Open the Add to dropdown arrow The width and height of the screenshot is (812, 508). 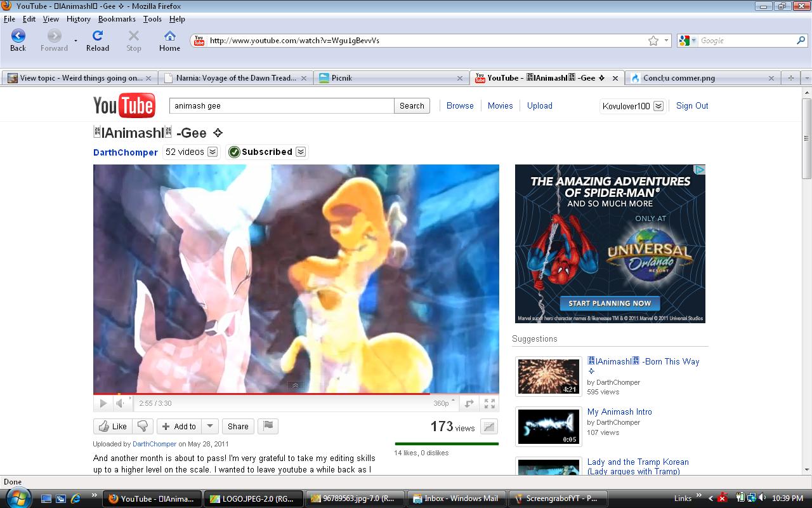pos(211,426)
